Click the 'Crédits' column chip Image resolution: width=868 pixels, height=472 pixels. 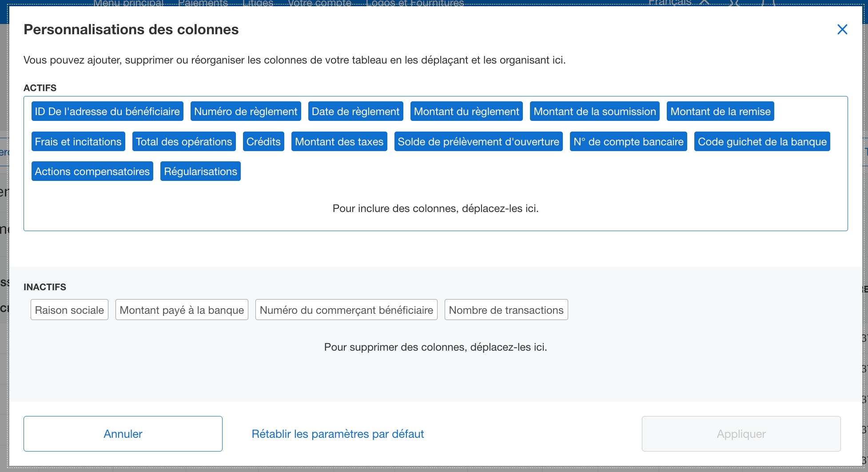tap(263, 142)
